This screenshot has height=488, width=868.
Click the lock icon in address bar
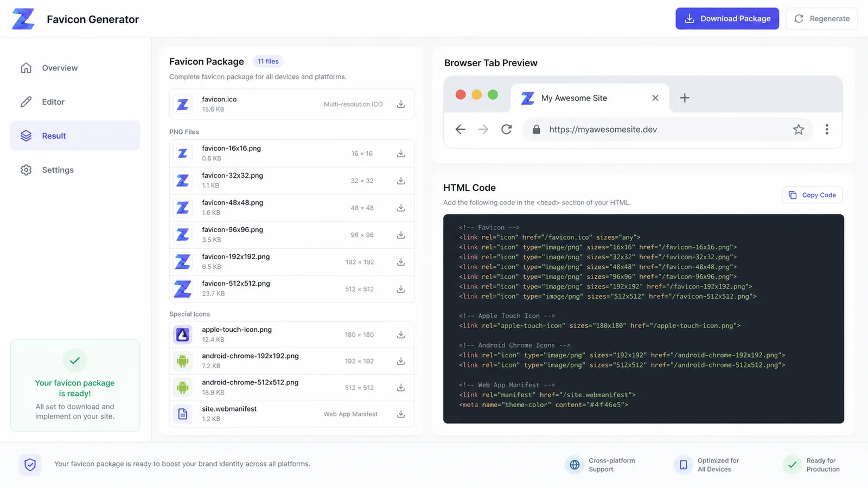coord(537,129)
